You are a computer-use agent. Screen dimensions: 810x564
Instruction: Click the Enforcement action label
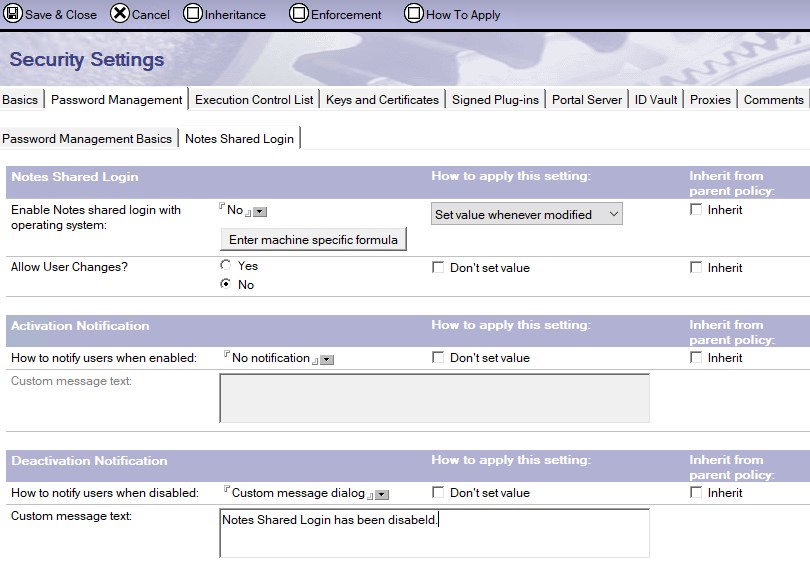tap(346, 15)
